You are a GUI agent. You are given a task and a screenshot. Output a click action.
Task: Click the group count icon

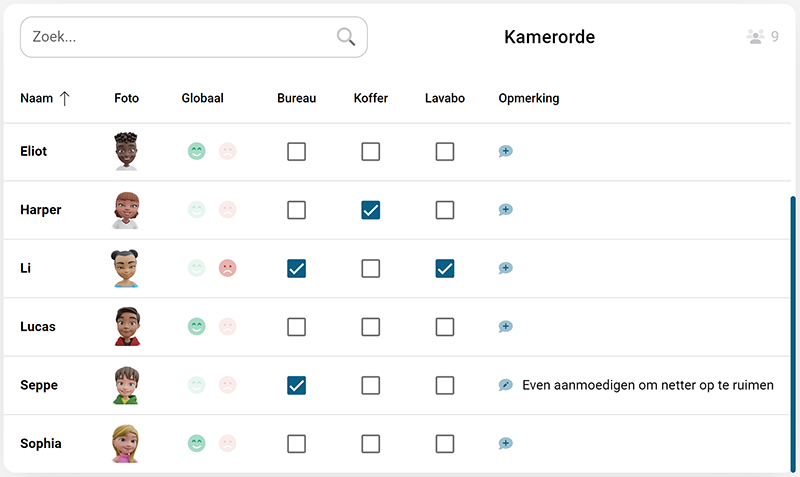(x=755, y=37)
